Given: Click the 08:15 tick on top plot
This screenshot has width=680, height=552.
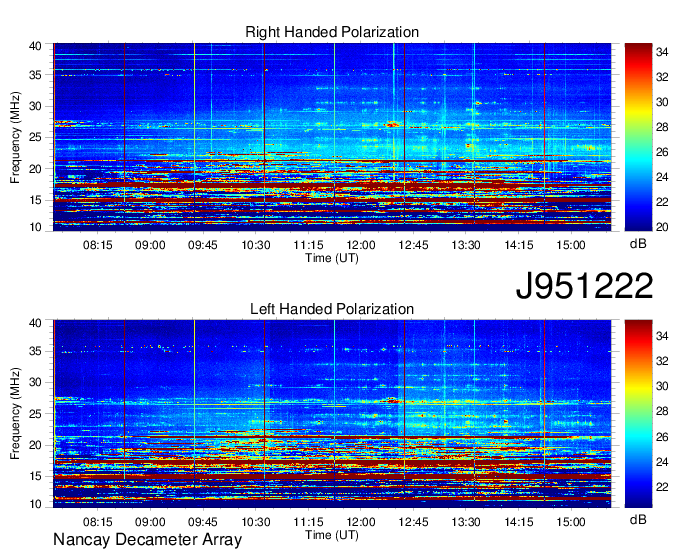Looking at the screenshot, I should pyautogui.click(x=98, y=245).
